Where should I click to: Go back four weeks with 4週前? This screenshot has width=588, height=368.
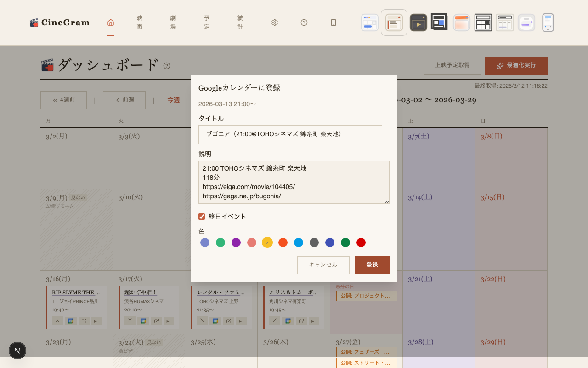tap(63, 99)
